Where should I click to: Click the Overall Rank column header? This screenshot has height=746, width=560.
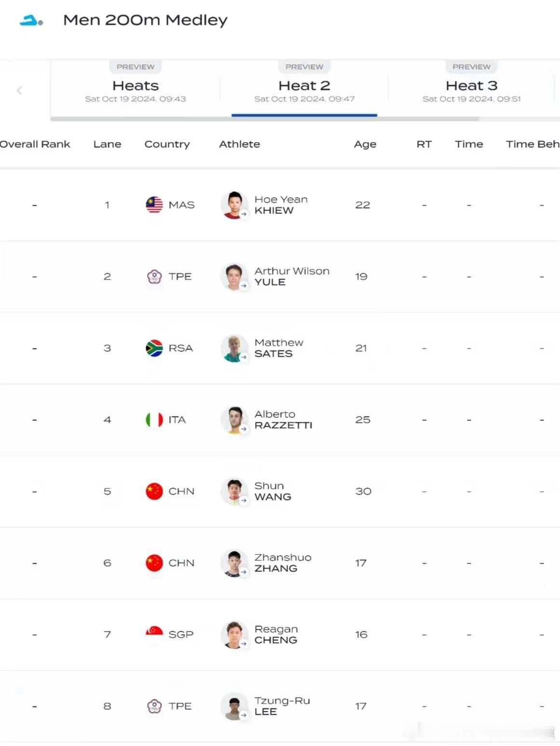click(x=35, y=144)
